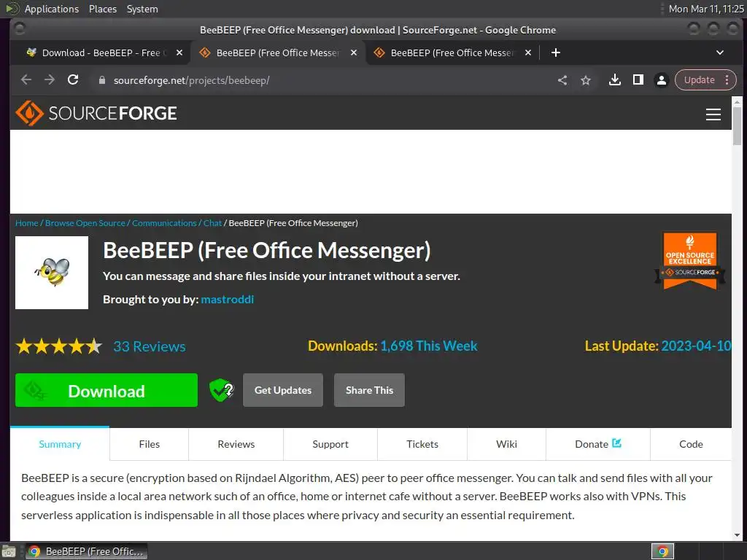
Task: Click the SourceForge logo in header
Action: (x=96, y=113)
